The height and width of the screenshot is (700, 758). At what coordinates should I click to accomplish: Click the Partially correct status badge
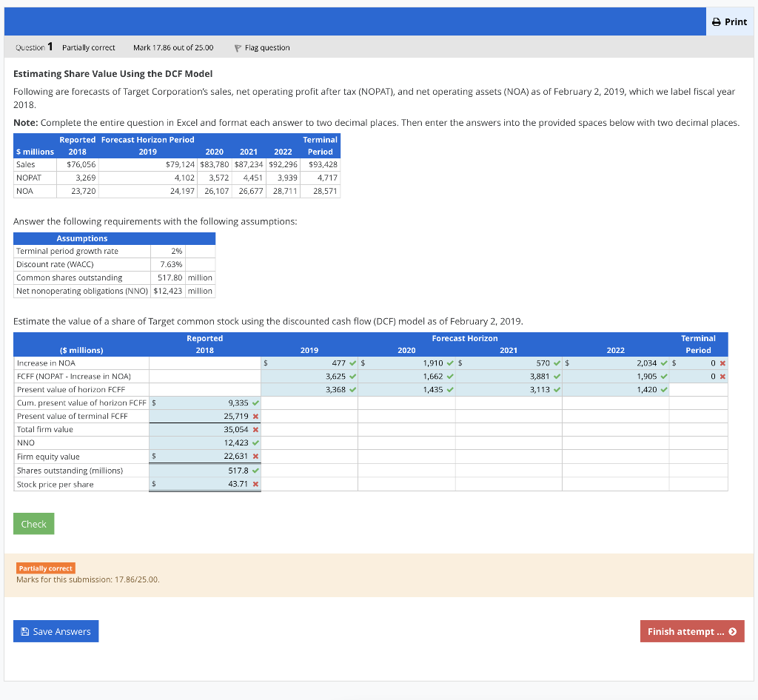click(x=45, y=568)
